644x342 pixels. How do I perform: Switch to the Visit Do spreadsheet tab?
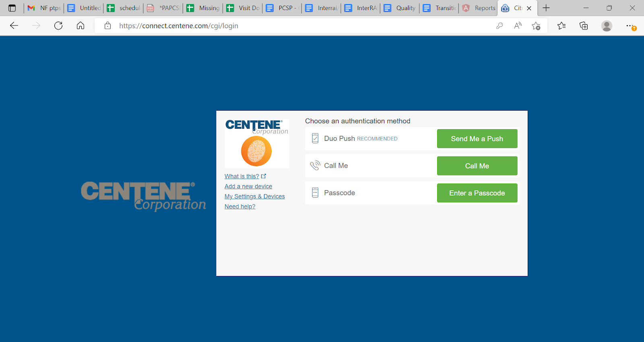(243, 8)
